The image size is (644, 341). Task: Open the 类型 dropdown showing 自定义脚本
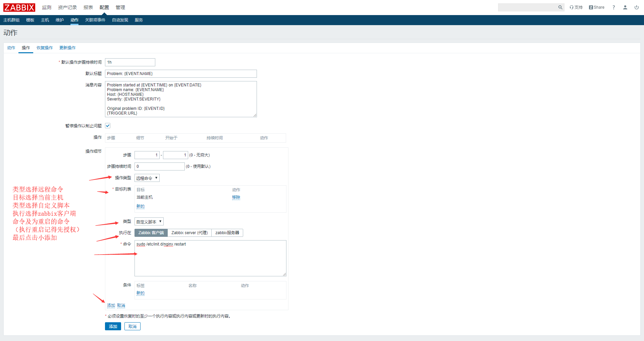[149, 222]
